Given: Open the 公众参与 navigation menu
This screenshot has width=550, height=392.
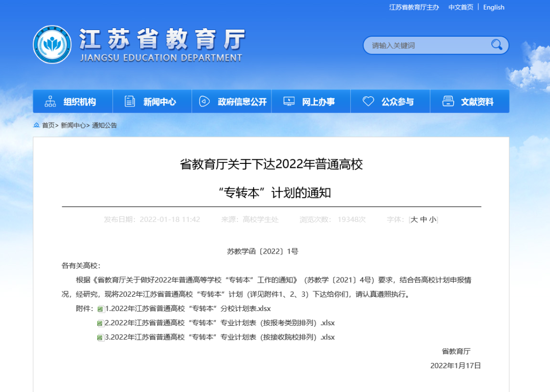Looking at the screenshot, I should [397, 102].
